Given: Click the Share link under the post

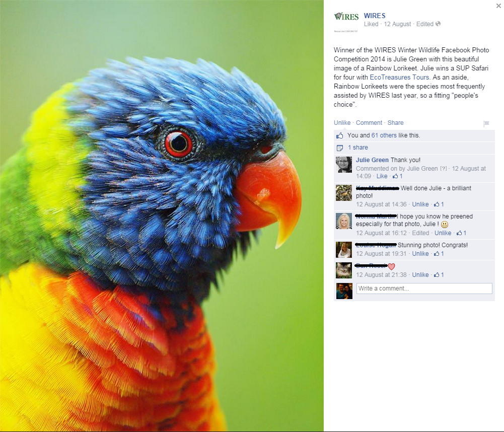Looking at the screenshot, I should pyautogui.click(x=395, y=123).
